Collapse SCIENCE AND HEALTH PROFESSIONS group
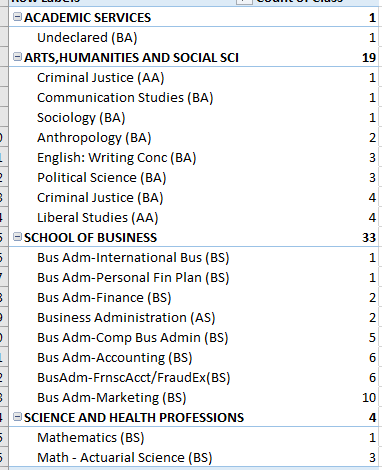Screen dimensions: 382x470 (x=17, y=417)
